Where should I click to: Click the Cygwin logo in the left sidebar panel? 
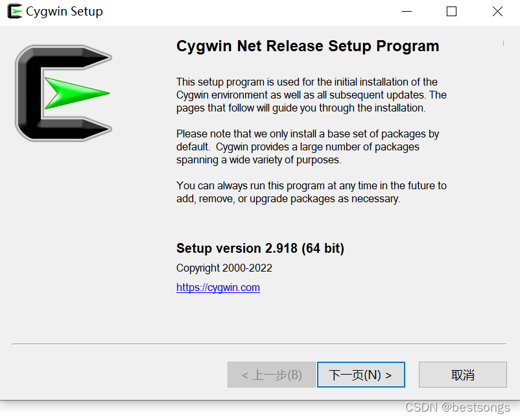point(63,93)
